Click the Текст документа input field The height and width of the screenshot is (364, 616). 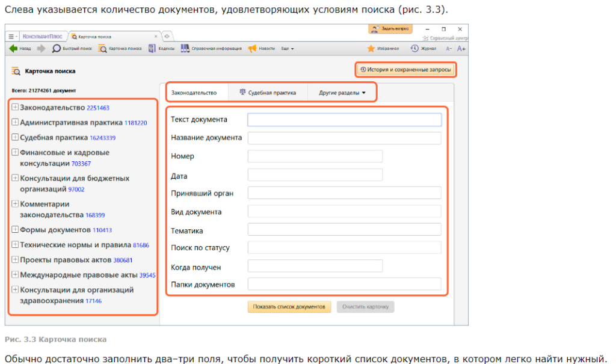tap(344, 120)
